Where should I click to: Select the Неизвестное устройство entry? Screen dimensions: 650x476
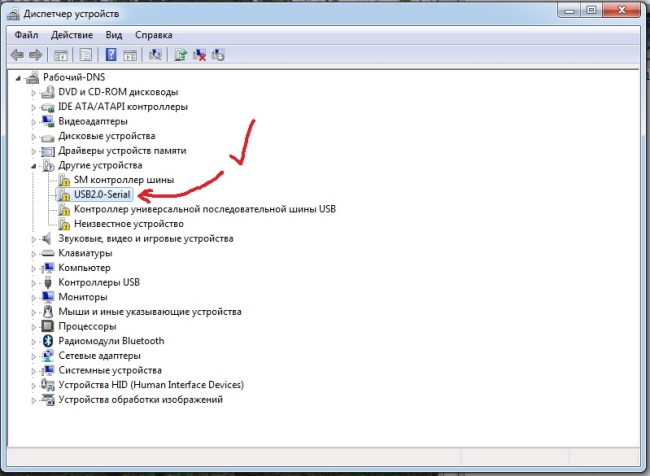128,224
